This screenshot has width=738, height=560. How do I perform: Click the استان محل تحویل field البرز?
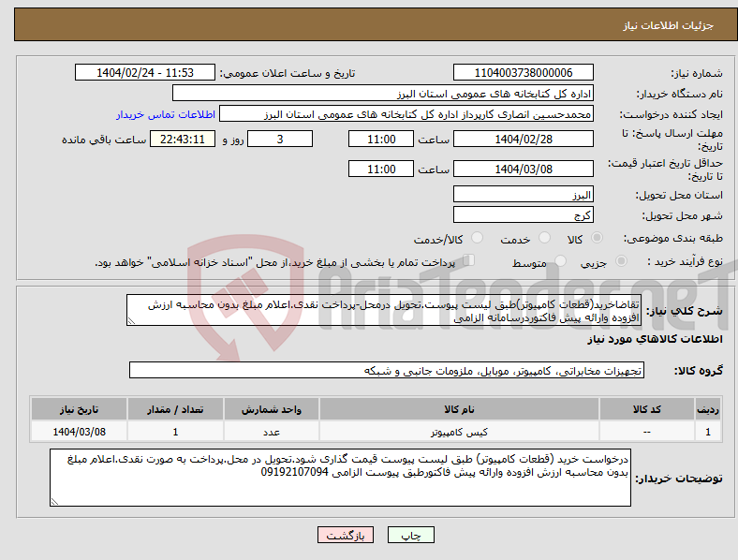(x=523, y=194)
